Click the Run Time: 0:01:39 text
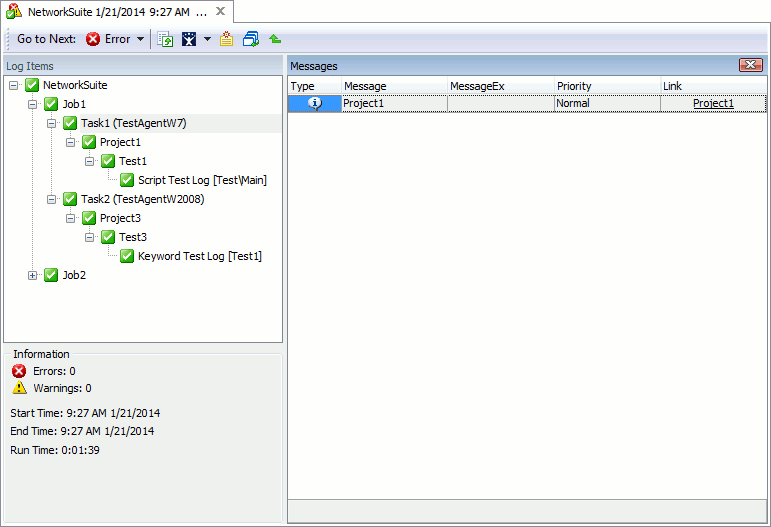 point(55,450)
